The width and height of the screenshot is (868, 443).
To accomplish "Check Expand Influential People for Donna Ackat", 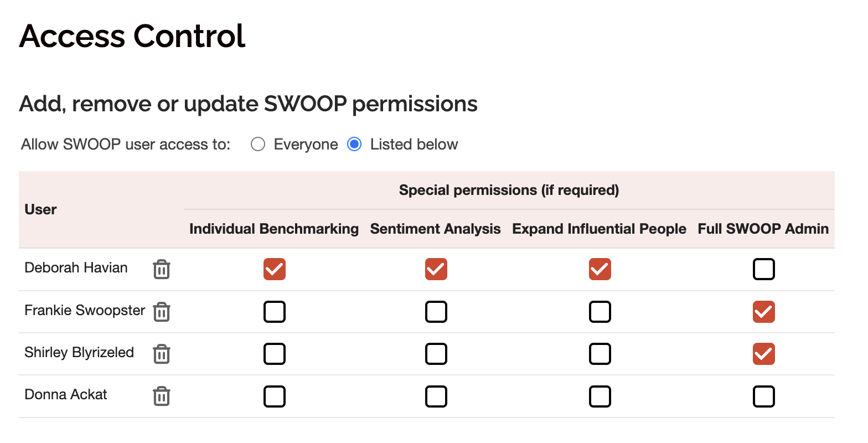I will (600, 396).
